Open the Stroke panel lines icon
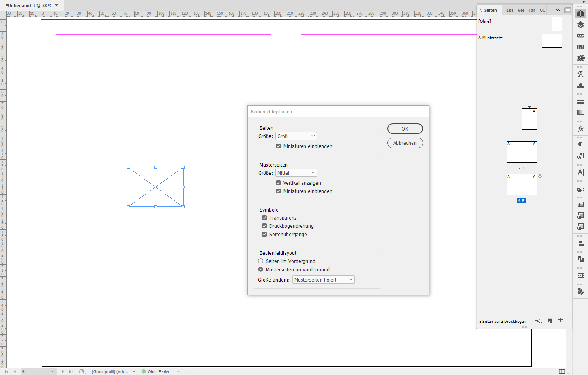Image resolution: width=588 pixels, height=375 pixels. pyautogui.click(x=580, y=101)
